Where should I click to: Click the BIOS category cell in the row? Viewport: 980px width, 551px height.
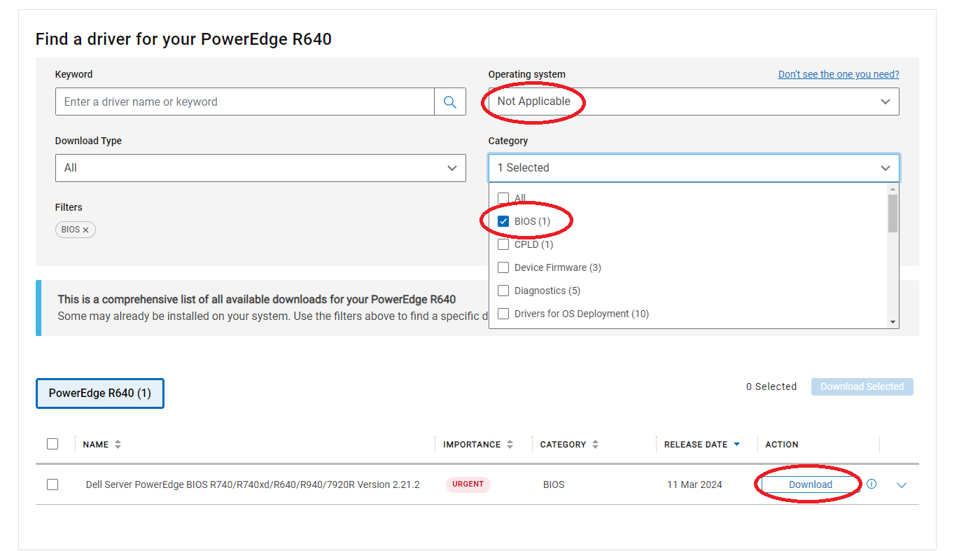pyautogui.click(x=554, y=484)
